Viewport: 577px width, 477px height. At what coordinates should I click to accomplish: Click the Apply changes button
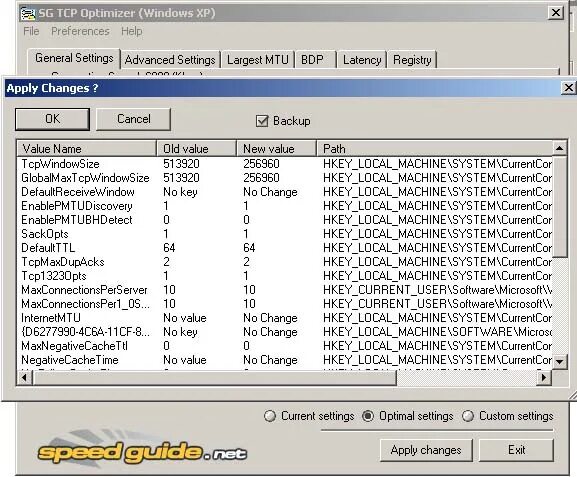click(x=426, y=450)
